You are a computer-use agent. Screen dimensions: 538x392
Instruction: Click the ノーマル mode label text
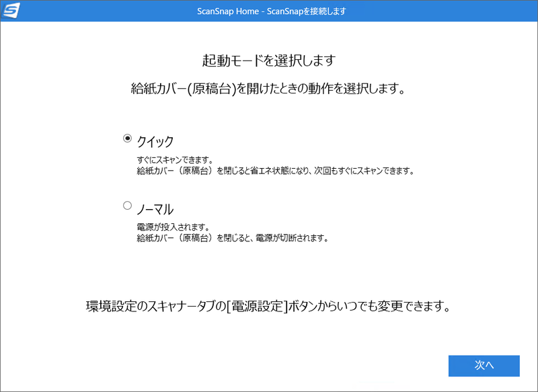tap(157, 208)
